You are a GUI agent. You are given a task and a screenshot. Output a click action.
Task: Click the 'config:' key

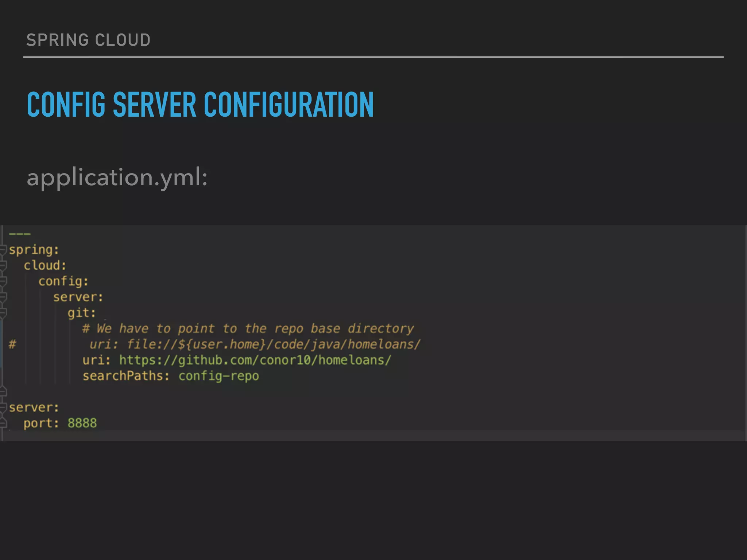[63, 281]
